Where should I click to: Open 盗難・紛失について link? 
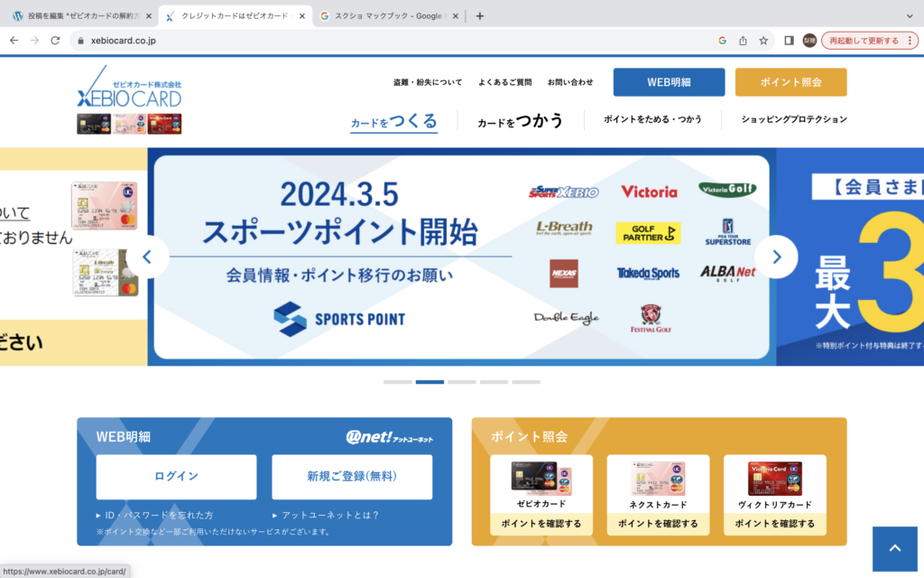pos(428,82)
